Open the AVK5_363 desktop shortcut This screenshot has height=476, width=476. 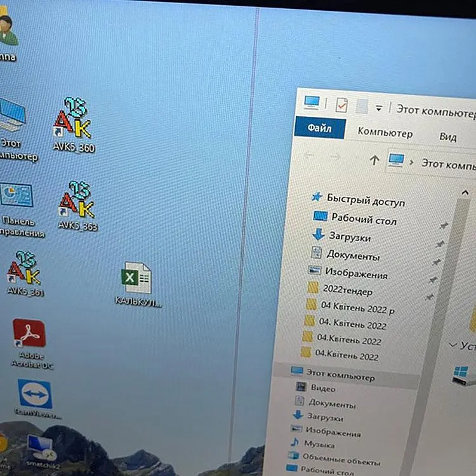click(x=77, y=206)
